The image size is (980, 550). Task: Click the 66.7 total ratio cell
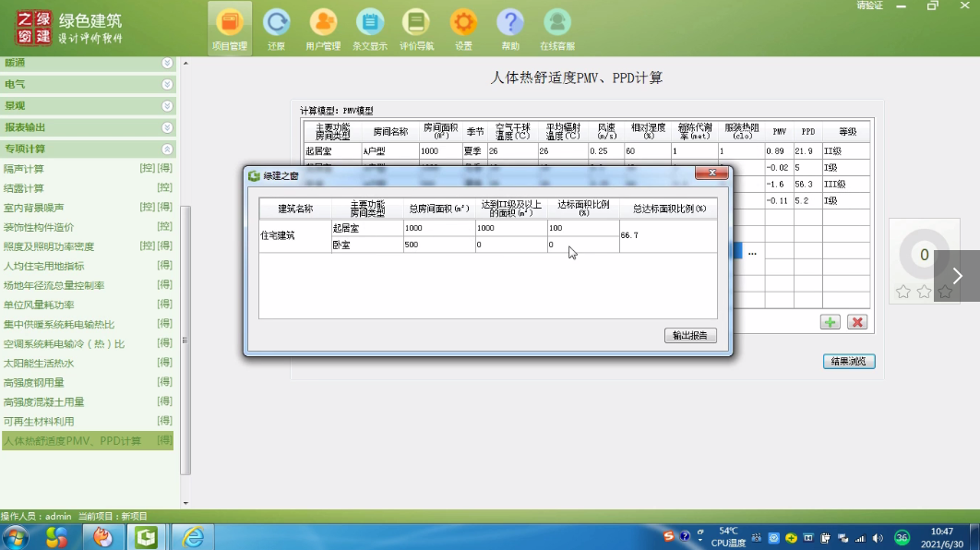pos(668,235)
